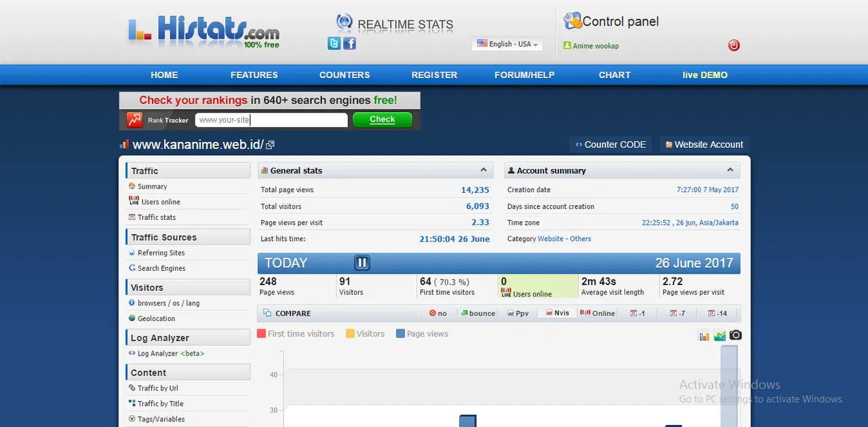Screen dimensions: 868x427
Task: Pause the TODAY live counter
Action: click(362, 263)
